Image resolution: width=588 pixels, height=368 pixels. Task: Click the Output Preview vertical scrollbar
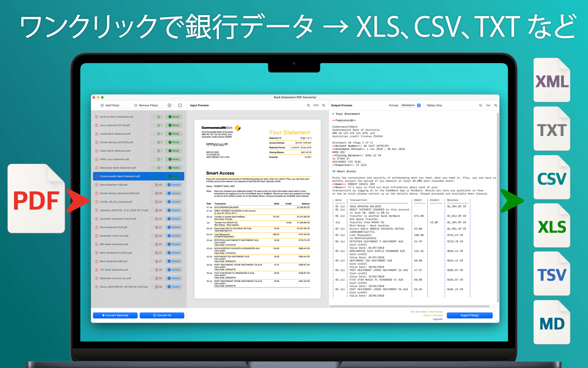[497, 207]
